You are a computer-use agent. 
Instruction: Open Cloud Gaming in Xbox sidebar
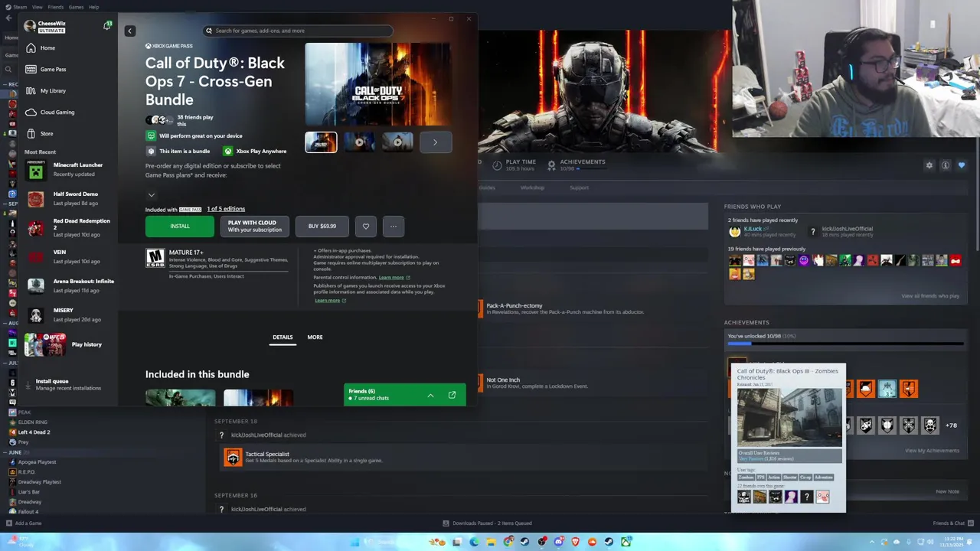pos(57,112)
